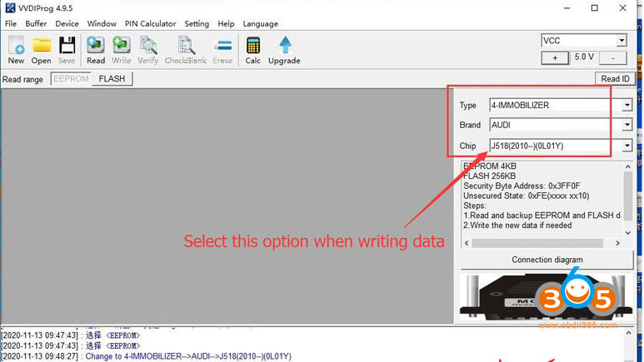This screenshot has width=644, height=362.
Task: Click the CheckBlank toolbar icon
Action: pyautogui.click(x=186, y=50)
